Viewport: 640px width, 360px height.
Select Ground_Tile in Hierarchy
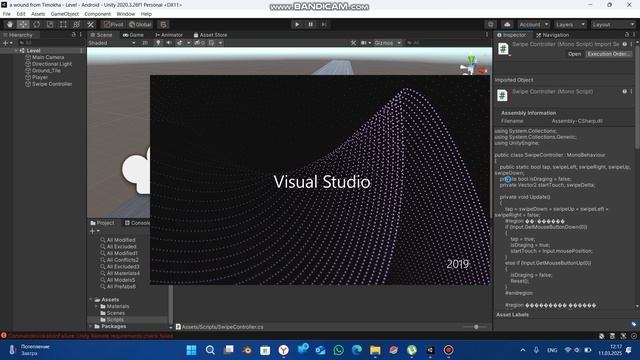point(46,71)
